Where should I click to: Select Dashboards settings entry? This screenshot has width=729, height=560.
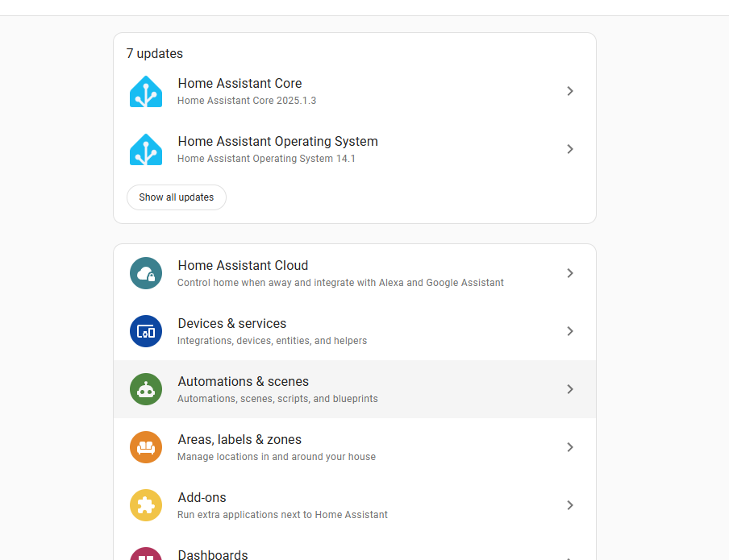[355, 553]
